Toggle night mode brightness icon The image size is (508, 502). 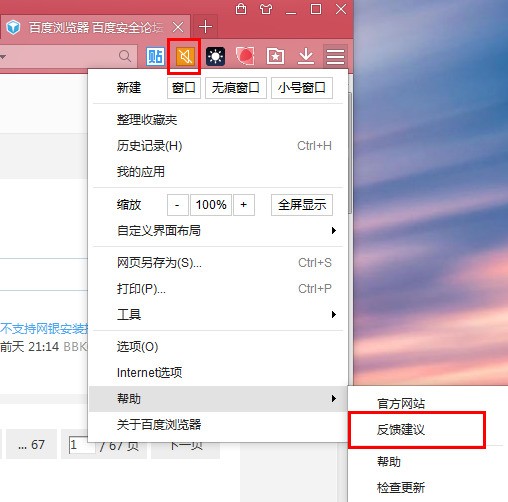tap(215, 56)
